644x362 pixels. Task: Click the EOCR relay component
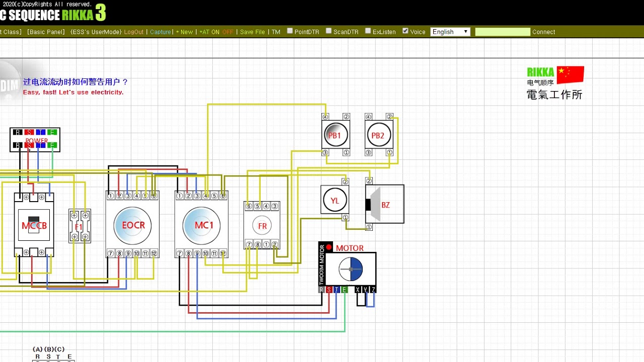pyautogui.click(x=133, y=225)
